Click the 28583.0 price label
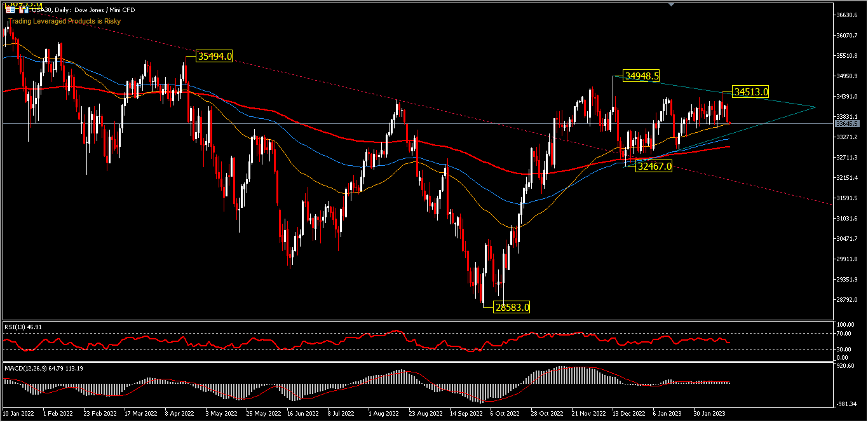Screen dimensions: 868x422 tap(511, 308)
